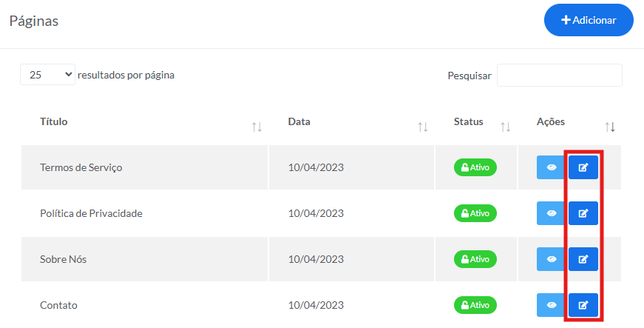The height and width of the screenshot is (328, 644).
Task: Open the results per page dropdown
Action: [x=47, y=75]
